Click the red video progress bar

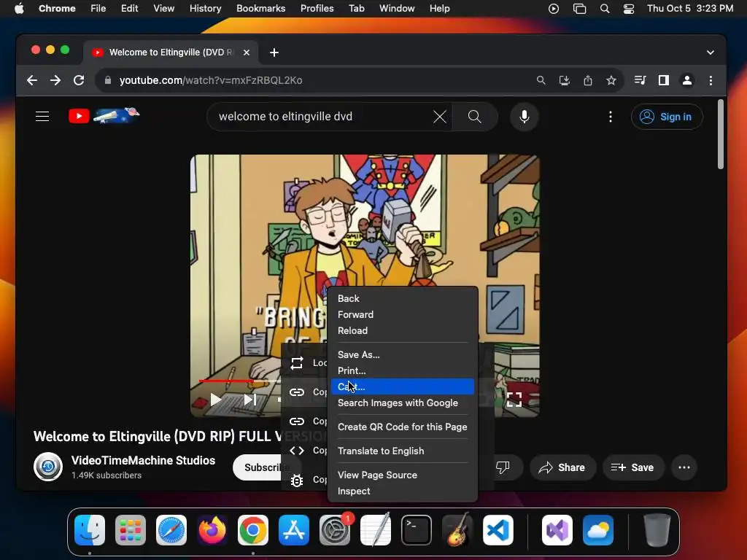click(x=226, y=381)
